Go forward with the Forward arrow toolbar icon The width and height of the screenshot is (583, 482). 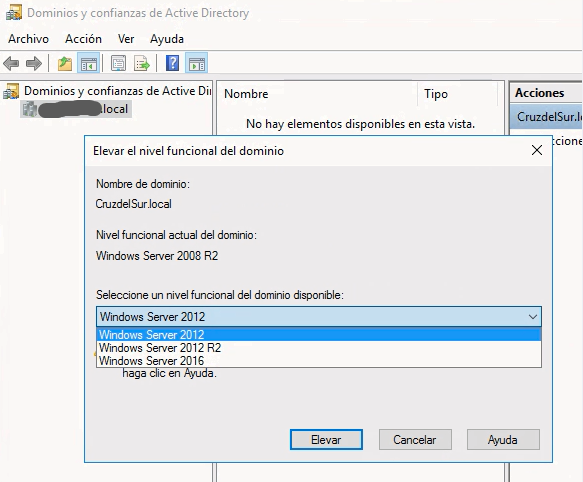34,63
